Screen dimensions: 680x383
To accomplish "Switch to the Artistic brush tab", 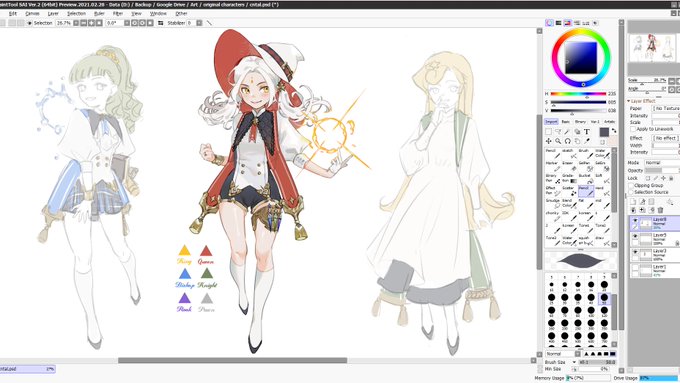I will pyautogui.click(x=609, y=122).
